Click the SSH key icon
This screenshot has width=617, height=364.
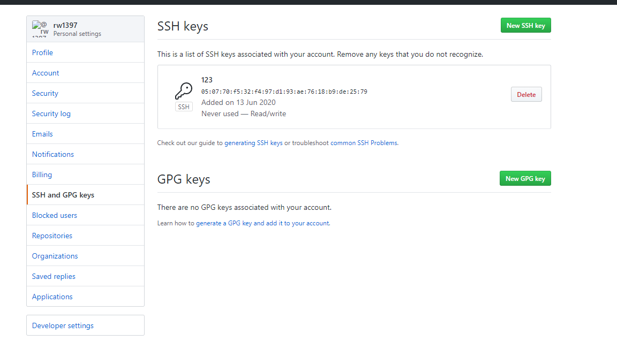click(184, 92)
